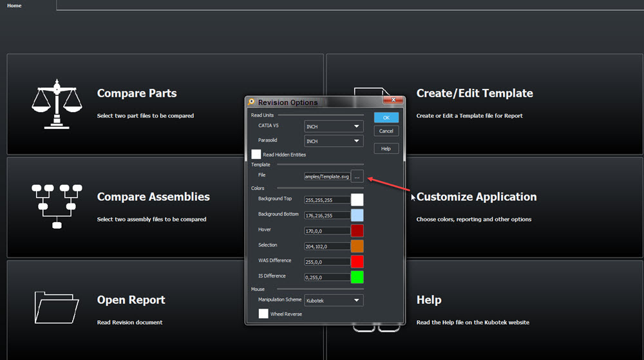Switch to the Home tab
The width and height of the screenshot is (644, 360).
tap(14, 6)
